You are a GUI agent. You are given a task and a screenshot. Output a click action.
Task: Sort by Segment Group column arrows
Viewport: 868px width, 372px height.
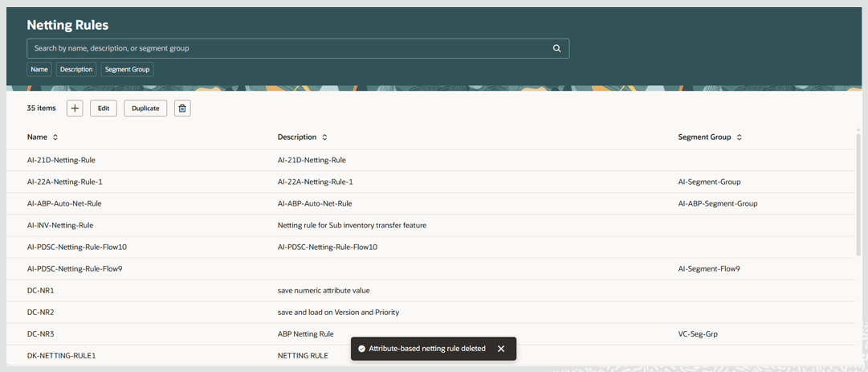click(x=739, y=137)
